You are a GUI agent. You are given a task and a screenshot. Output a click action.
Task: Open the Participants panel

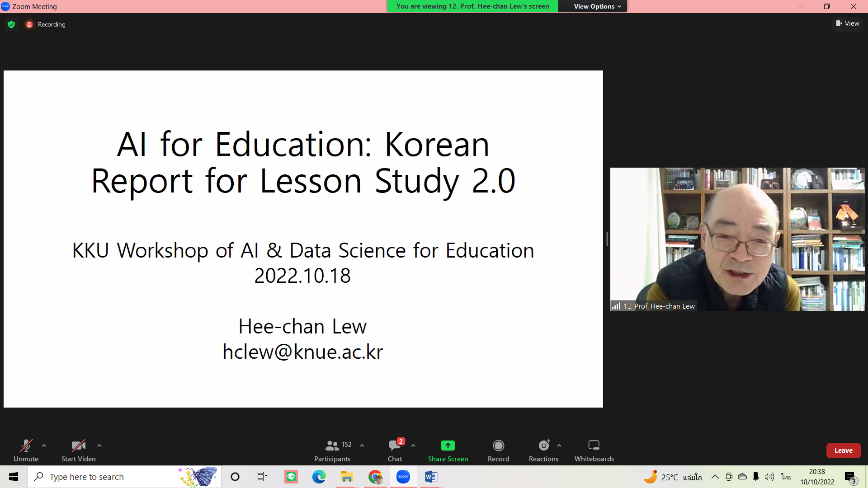tap(332, 450)
